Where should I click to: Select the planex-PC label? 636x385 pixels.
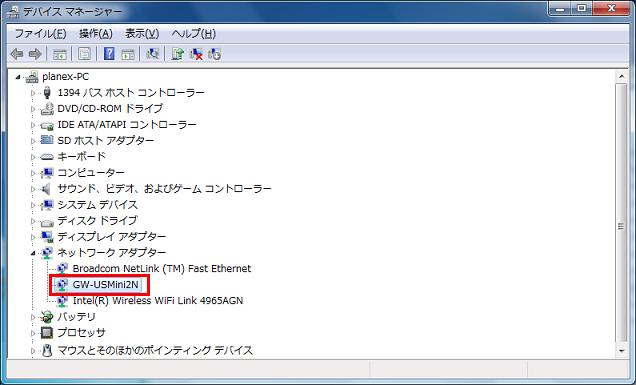[x=65, y=77]
